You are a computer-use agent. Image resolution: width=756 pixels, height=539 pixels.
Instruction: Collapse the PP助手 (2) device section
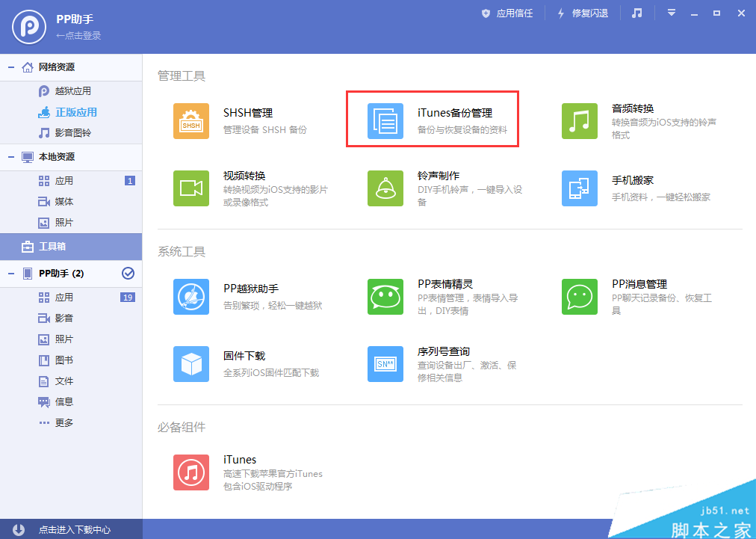(x=10, y=274)
